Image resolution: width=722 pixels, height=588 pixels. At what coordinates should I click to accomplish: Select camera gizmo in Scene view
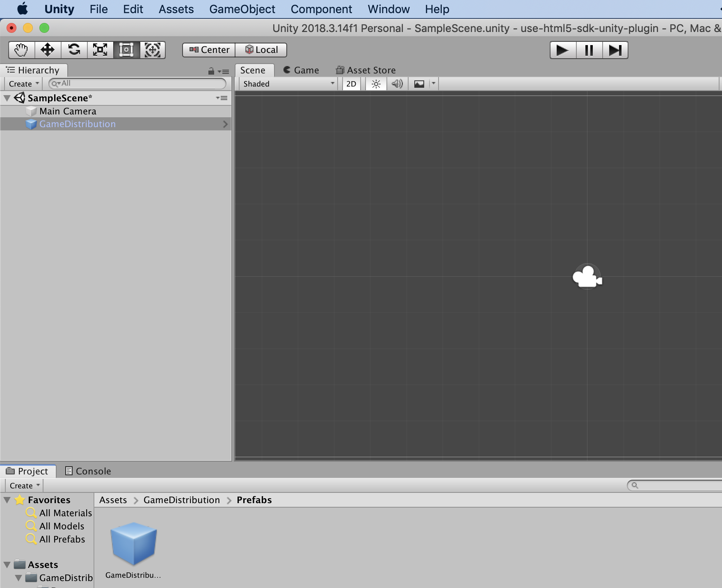tap(587, 277)
